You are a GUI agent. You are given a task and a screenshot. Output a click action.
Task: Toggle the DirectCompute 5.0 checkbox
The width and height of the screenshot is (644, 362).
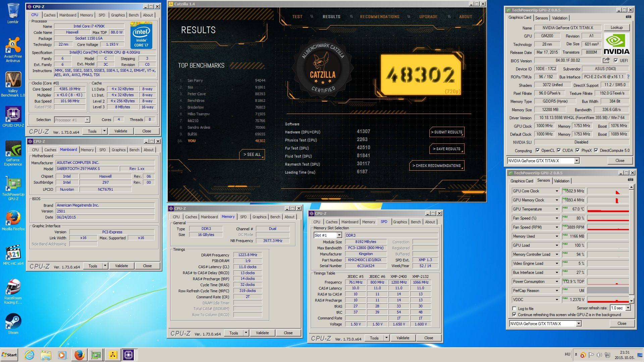[x=596, y=150]
